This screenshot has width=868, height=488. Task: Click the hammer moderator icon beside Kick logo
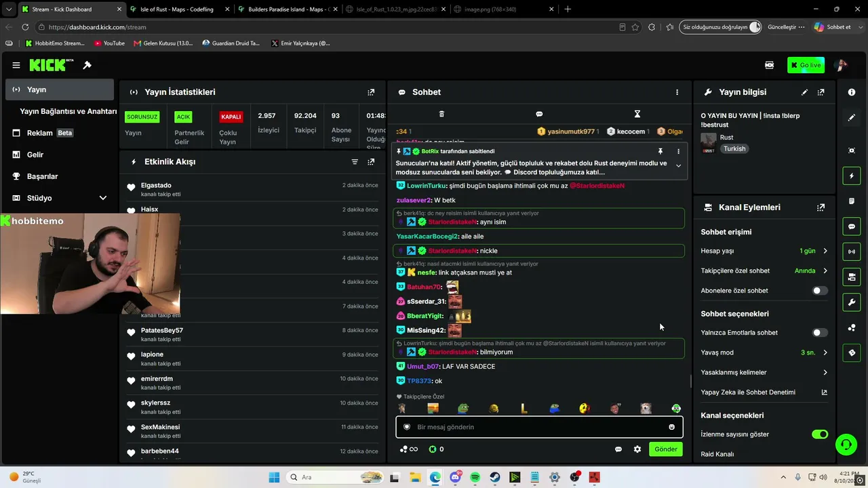[87, 65]
